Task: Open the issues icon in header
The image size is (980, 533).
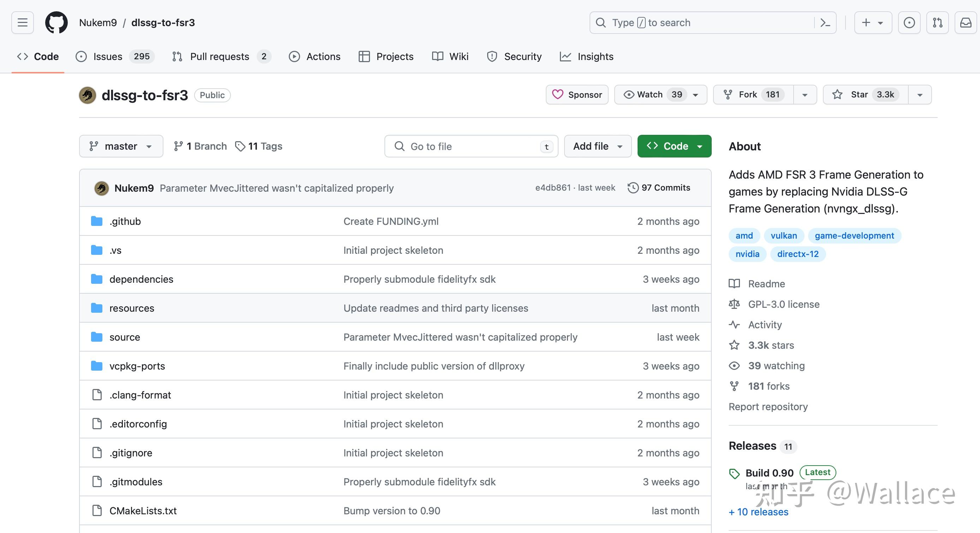Action: click(909, 23)
